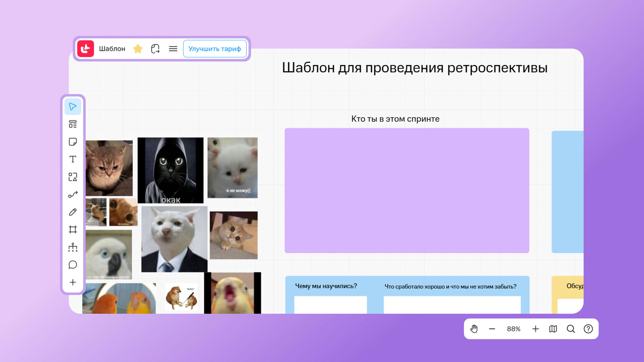The height and width of the screenshot is (362, 644).
Task: Select the sticky note tool
Action: click(x=72, y=142)
